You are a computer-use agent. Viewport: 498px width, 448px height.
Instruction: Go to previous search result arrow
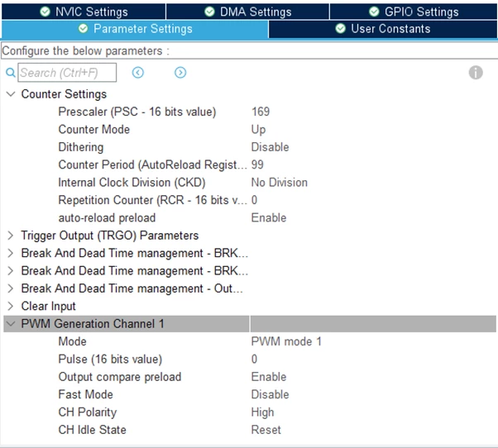pos(138,73)
